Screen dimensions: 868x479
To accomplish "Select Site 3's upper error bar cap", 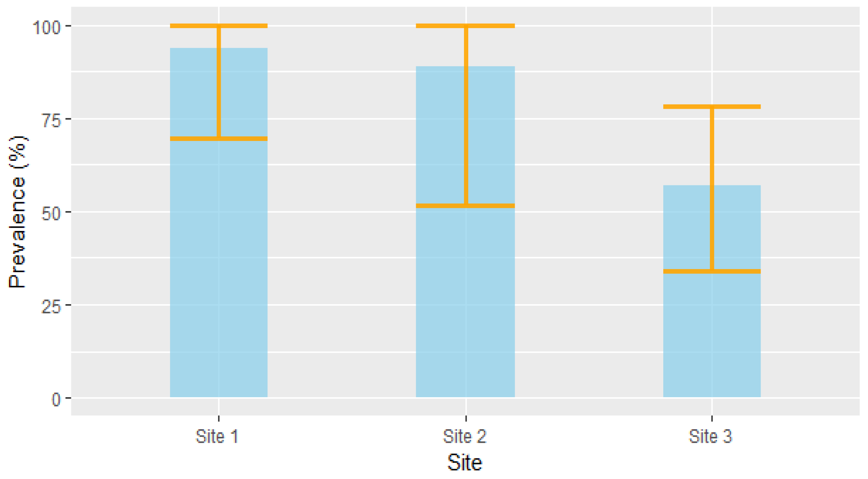I will (712, 107).
